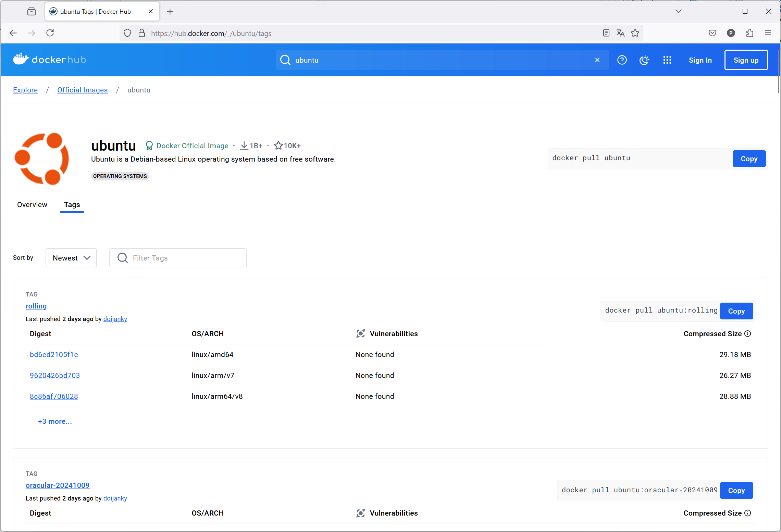
Task: Open the extensions puzzle icon
Action: (749, 33)
